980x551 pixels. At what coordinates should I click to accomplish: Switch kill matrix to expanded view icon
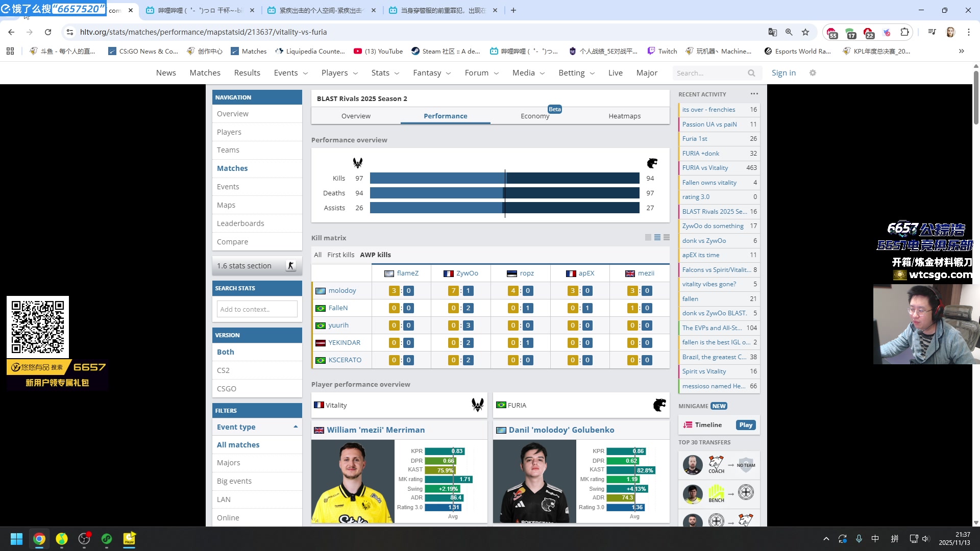667,238
